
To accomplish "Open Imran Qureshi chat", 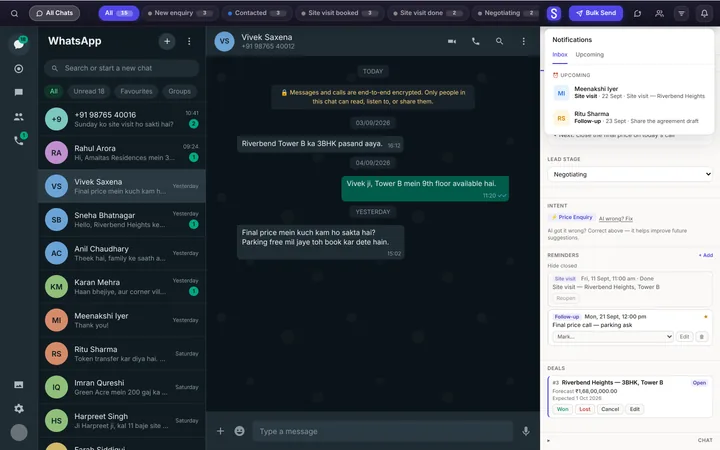I will click(x=122, y=387).
